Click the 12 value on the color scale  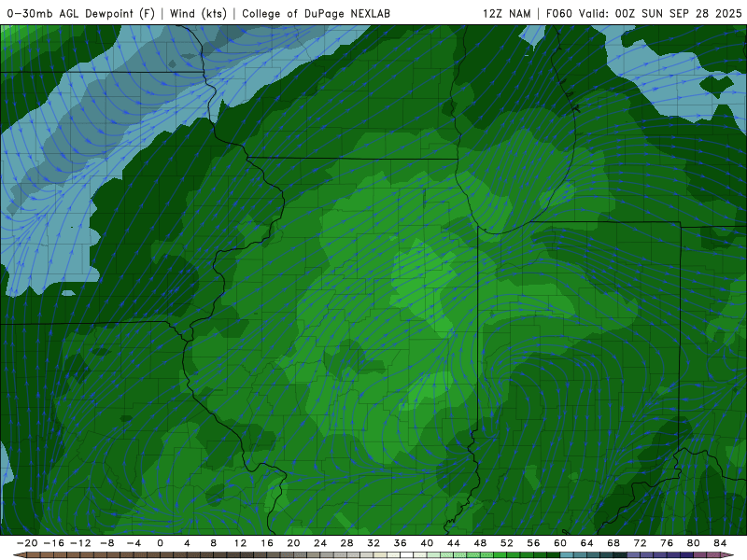[240, 543]
